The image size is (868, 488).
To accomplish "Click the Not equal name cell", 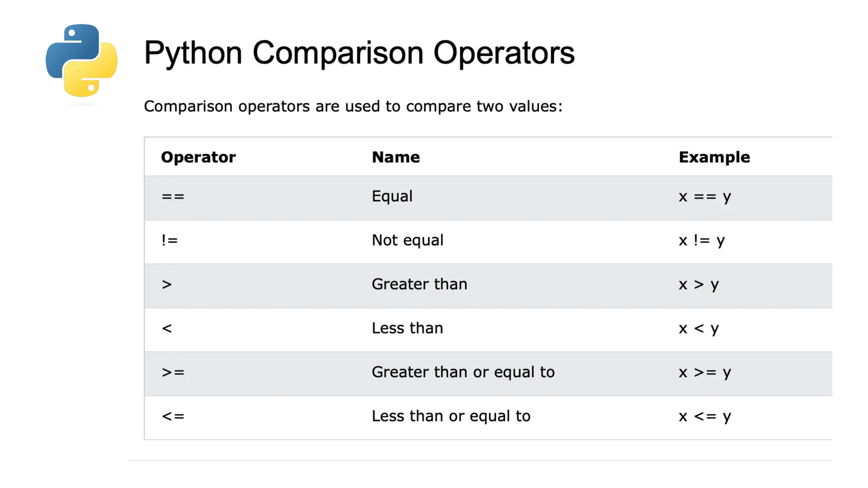I will click(x=407, y=240).
